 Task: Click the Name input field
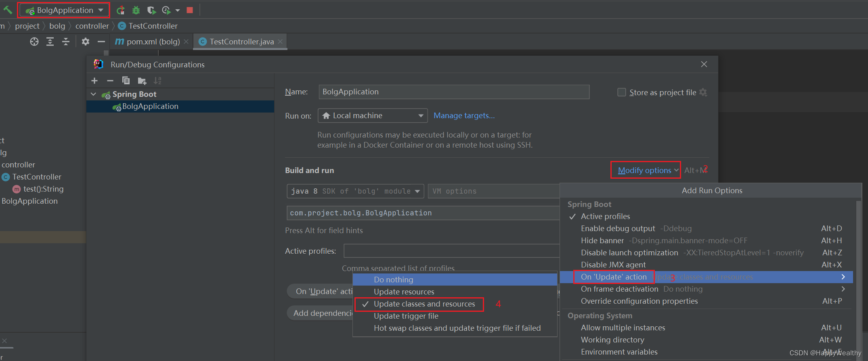coord(454,92)
